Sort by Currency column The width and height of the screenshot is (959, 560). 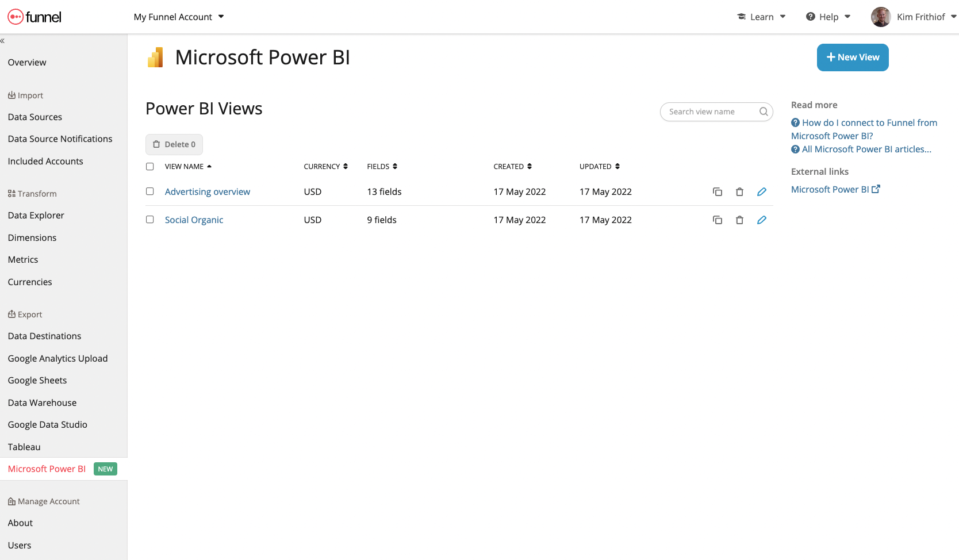(325, 167)
